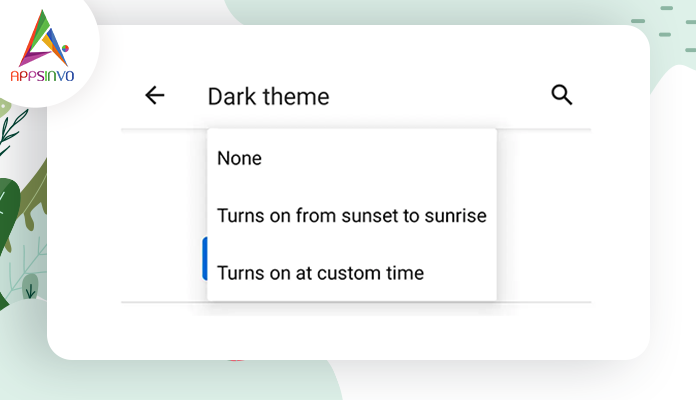Viewport: 696px width, 400px height.
Task: Click the Dark theme page title
Action: (x=269, y=96)
